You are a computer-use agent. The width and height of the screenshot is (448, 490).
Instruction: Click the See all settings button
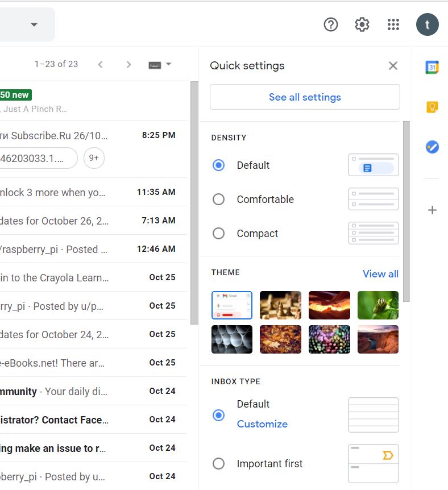305,97
